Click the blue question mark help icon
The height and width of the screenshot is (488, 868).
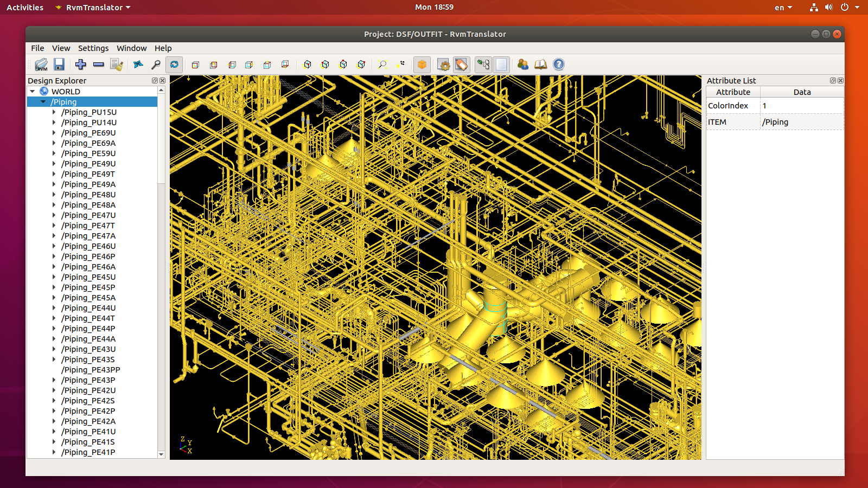point(558,65)
